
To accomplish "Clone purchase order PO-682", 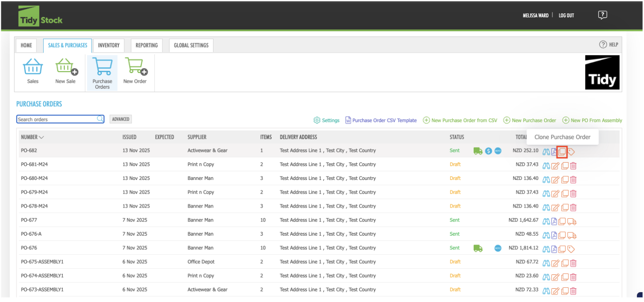I will [x=562, y=151].
